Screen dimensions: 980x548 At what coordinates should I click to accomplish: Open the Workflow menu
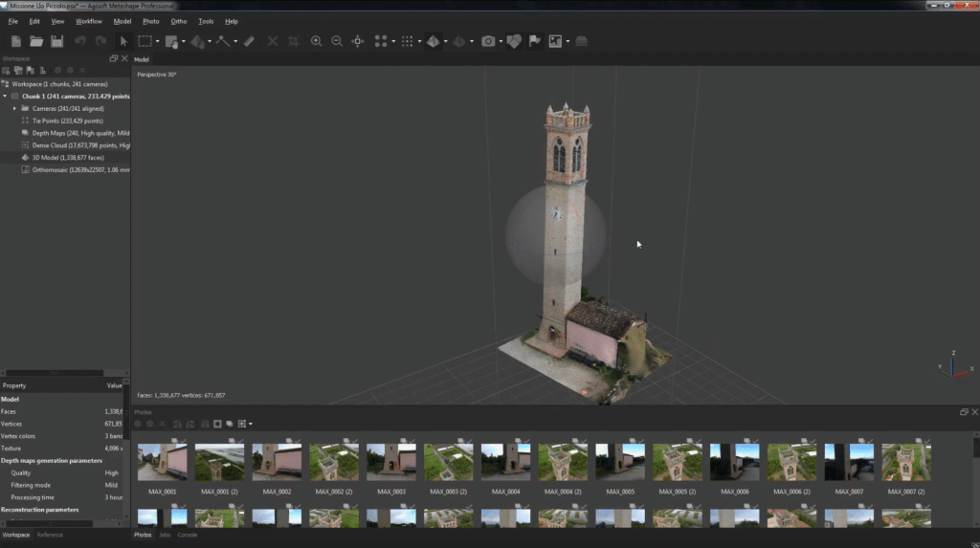(89, 21)
